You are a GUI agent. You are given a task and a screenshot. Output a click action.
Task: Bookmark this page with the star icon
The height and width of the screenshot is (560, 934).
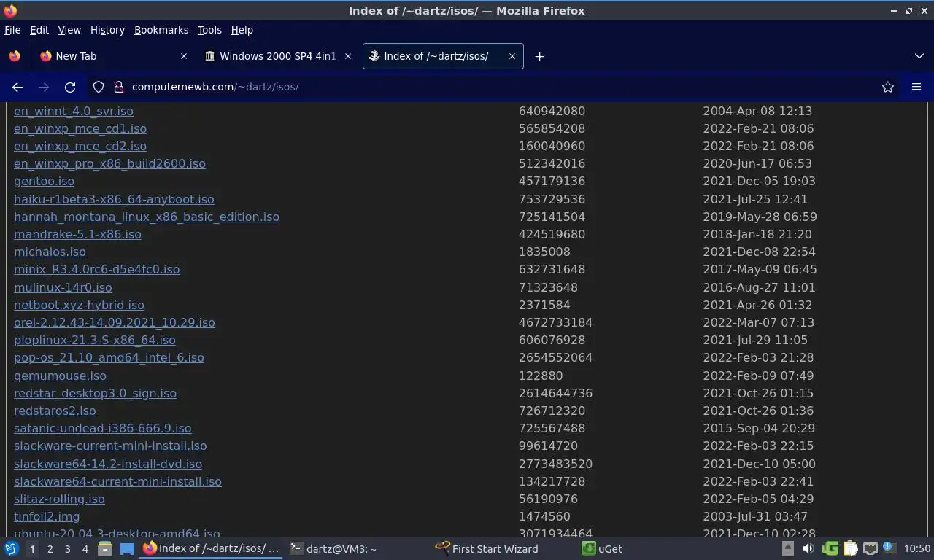pyautogui.click(x=888, y=87)
